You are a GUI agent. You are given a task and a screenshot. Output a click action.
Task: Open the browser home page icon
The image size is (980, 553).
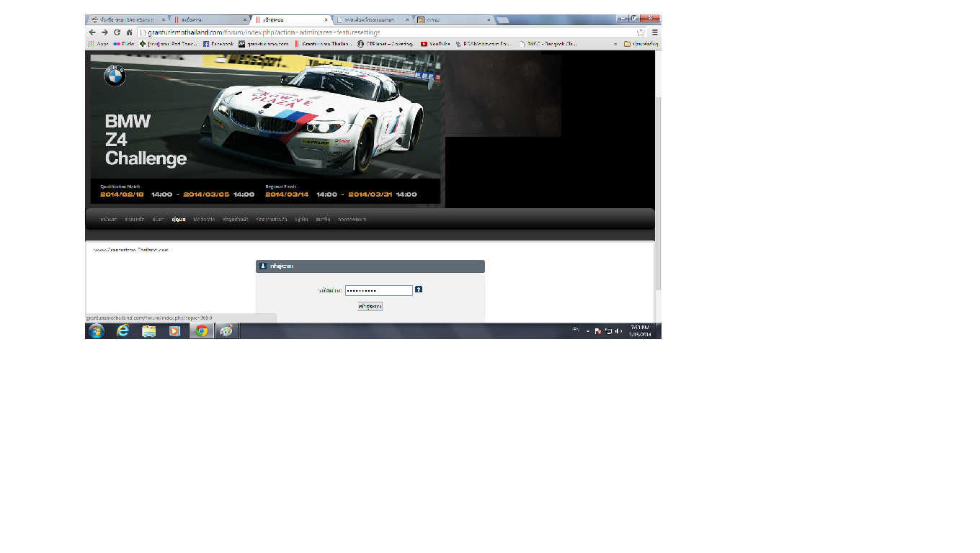click(x=129, y=32)
